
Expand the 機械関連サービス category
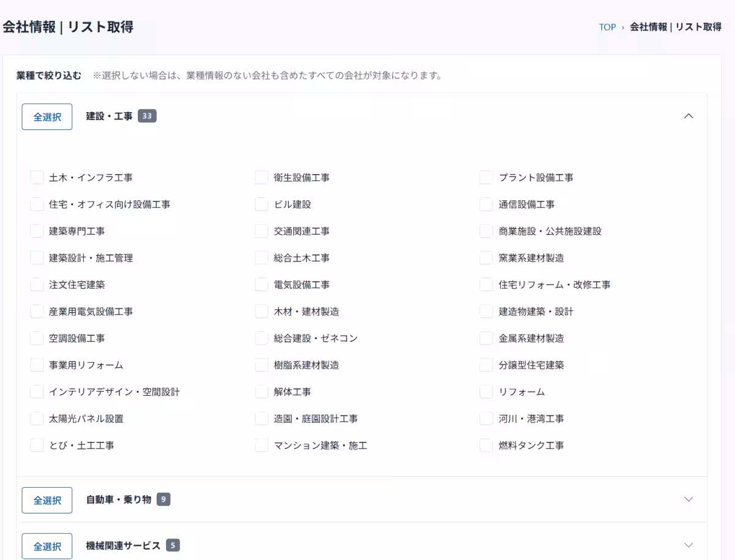(689, 544)
